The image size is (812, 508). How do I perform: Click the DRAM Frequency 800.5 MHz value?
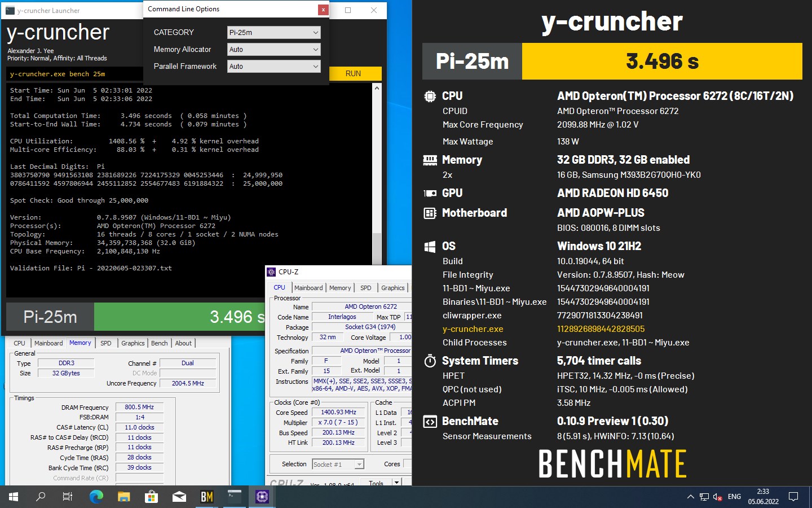pyautogui.click(x=139, y=407)
